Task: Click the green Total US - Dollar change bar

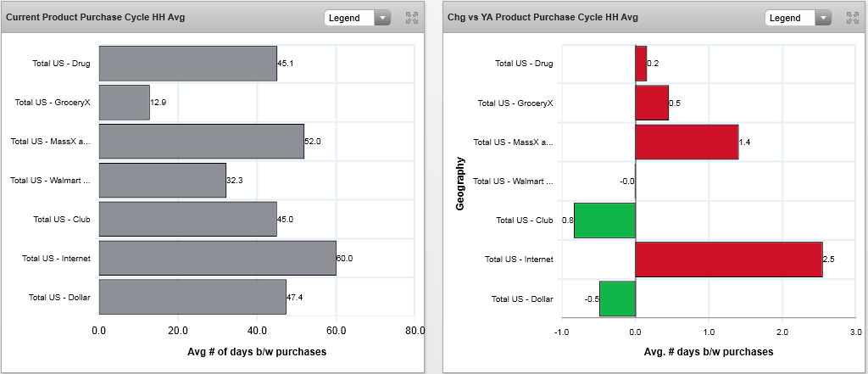Action: [x=617, y=298]
